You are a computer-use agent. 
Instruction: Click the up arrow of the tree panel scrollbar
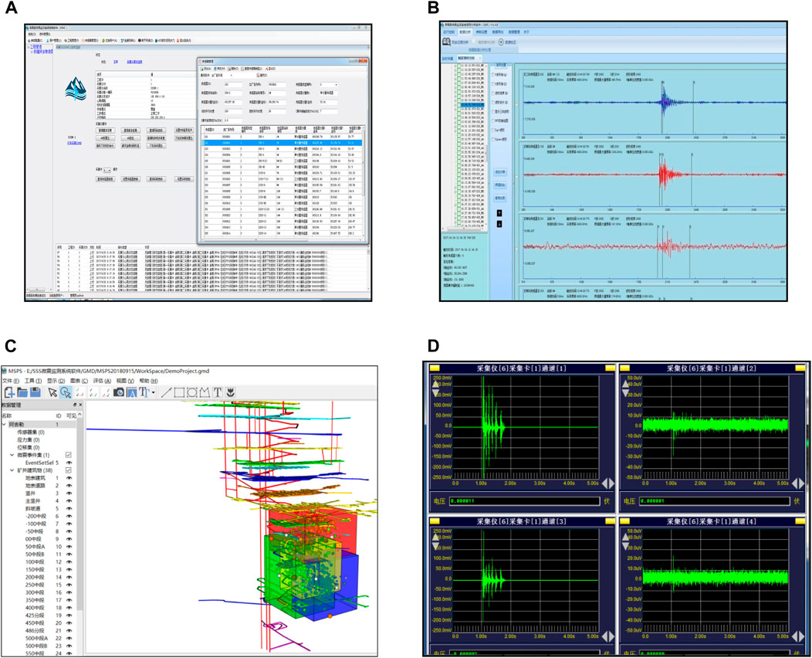tap(80, 415)
